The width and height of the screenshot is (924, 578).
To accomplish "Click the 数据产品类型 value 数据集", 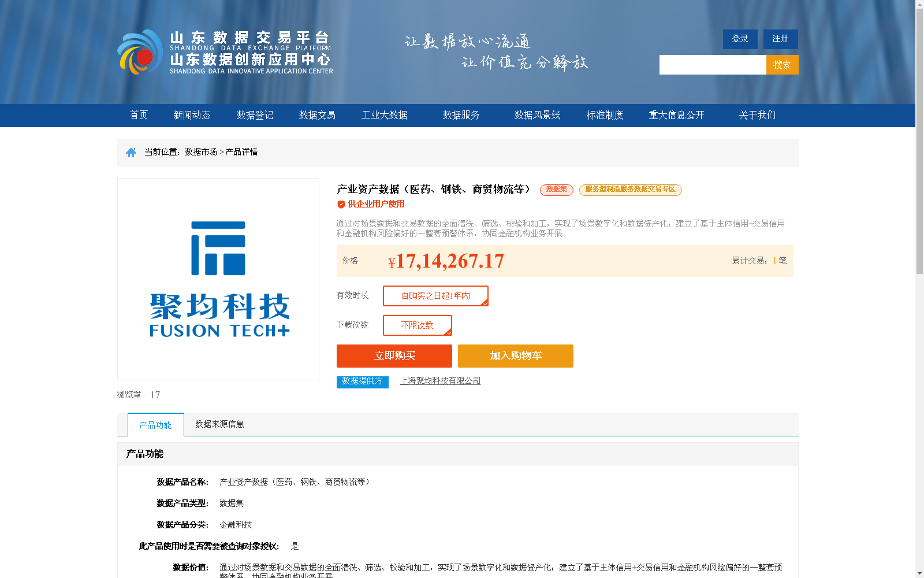I will (x=232, y=503).
